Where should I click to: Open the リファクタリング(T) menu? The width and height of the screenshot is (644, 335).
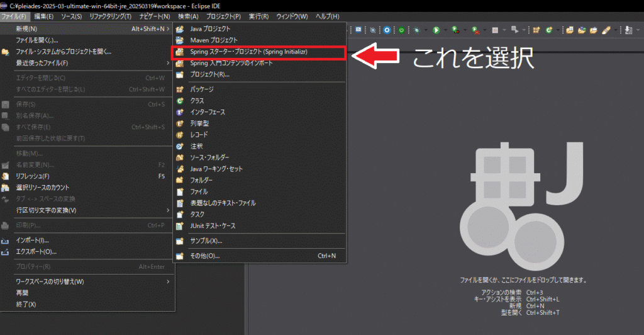tap(111, 16)
